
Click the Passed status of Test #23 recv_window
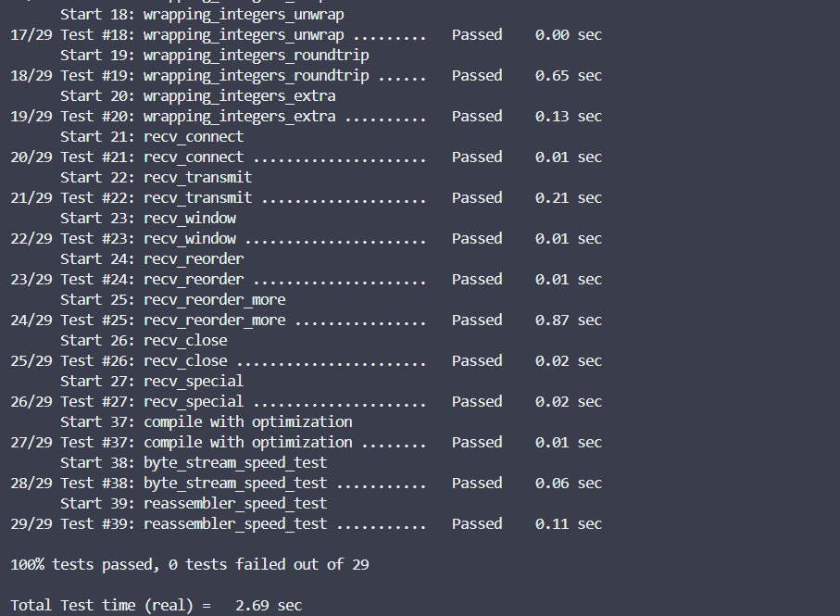[x=477, y=238]
